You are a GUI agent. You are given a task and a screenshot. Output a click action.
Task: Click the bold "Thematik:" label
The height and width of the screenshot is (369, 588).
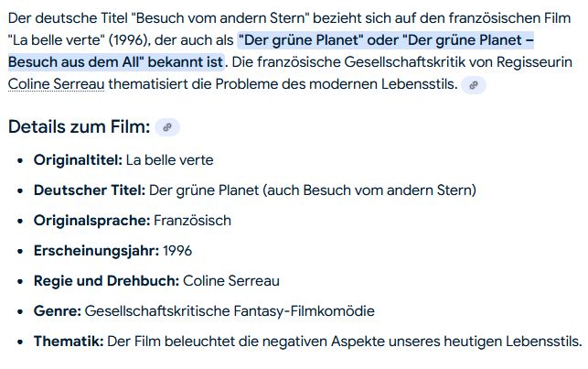point(69,342)
